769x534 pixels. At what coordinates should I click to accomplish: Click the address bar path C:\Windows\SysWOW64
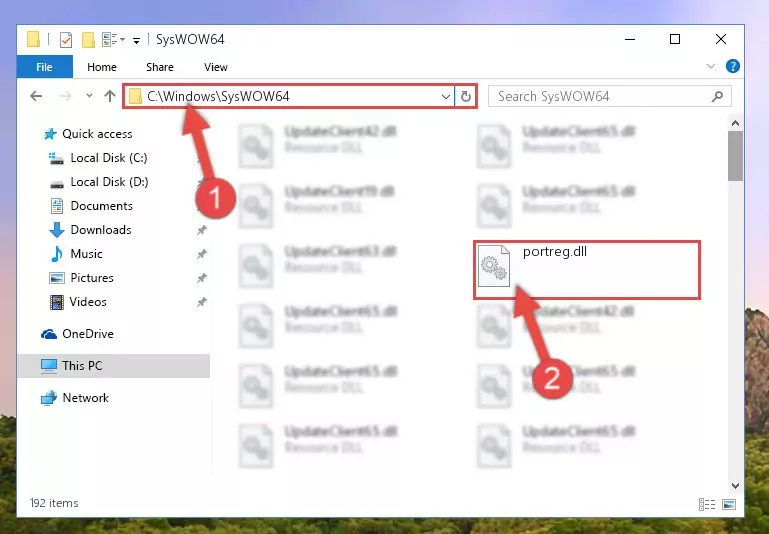point(218,96)
